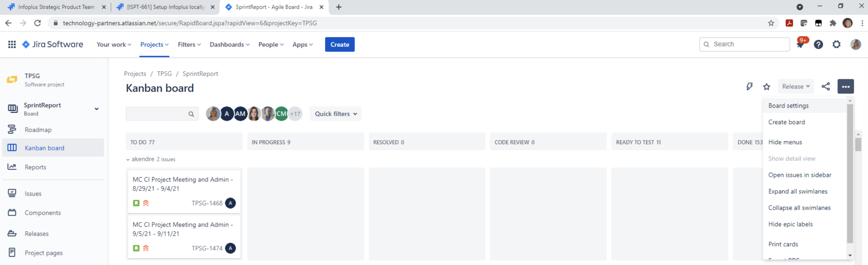
Task: Select Board settings from the menu
Action: [x=805, y=106]
